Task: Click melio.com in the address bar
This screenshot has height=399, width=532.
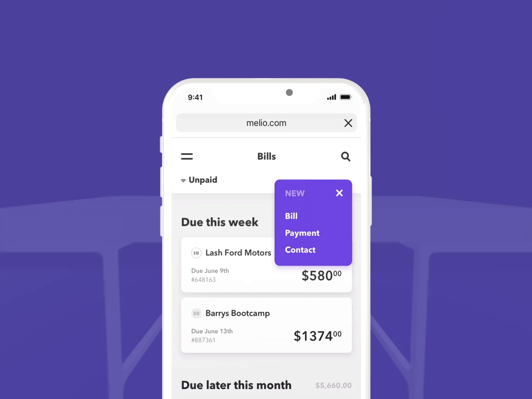Action: 266,123
